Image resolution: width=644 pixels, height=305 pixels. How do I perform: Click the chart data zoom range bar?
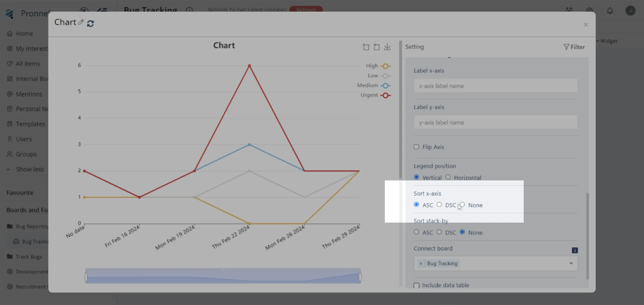point(223,276)
